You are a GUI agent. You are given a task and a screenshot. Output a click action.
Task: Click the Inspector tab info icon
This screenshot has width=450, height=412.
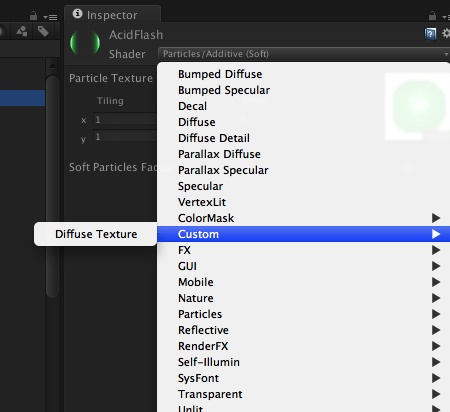tap(77, 14)
